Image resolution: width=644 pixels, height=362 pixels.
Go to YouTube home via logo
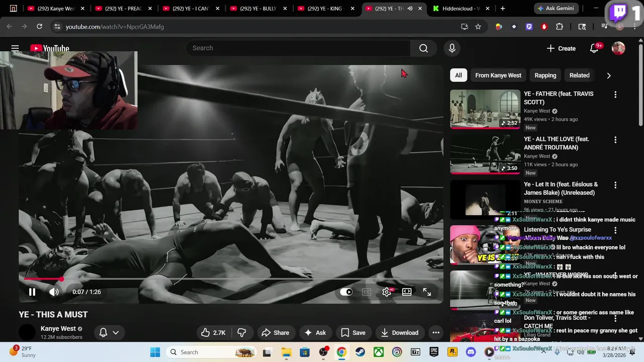[49, 48]
